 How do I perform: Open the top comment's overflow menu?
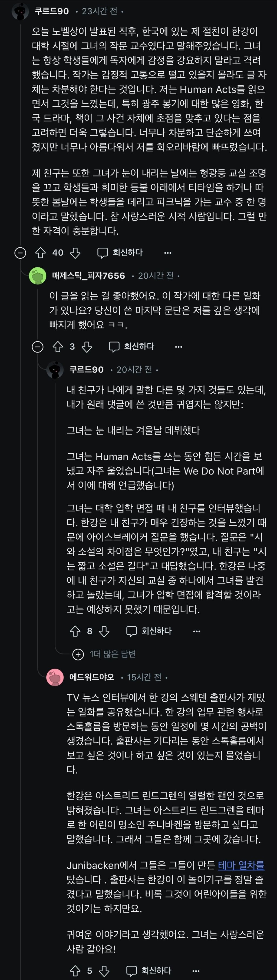[x=167, y=252]
